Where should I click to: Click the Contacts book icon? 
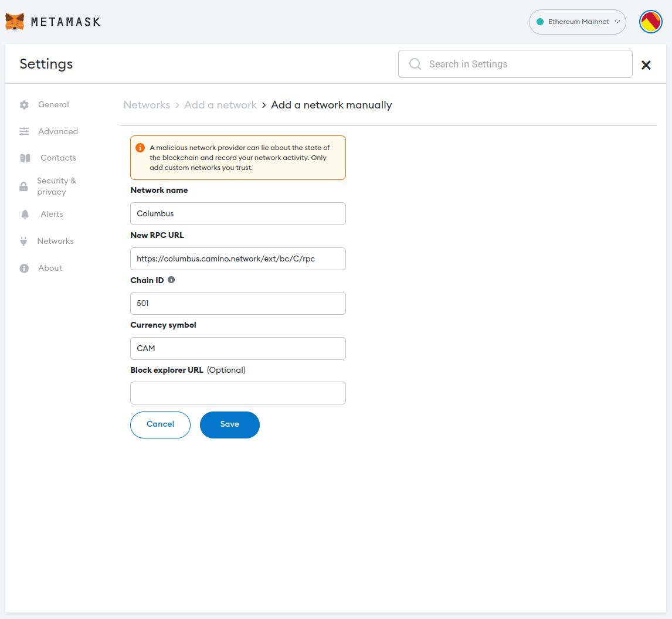pyautogui.click(x=25, y=158)
